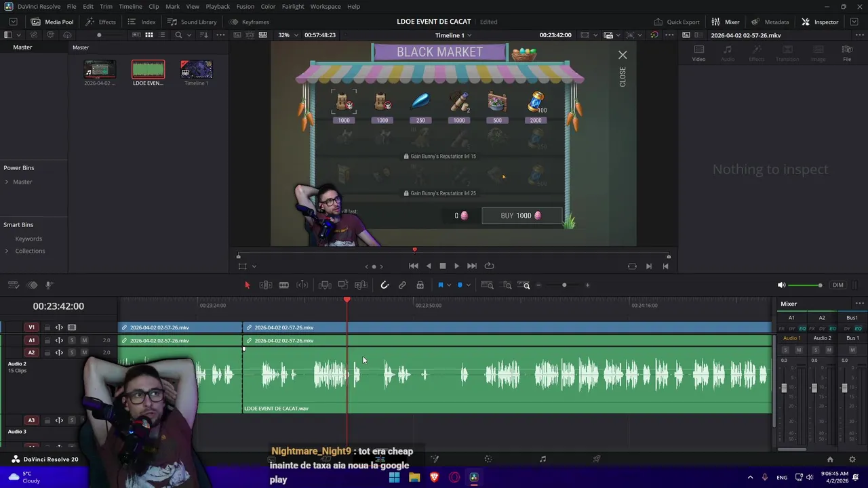The width and height of the screenshot is (868, 488).
Task: Open the Effects panel
Action: click(100, 22)
